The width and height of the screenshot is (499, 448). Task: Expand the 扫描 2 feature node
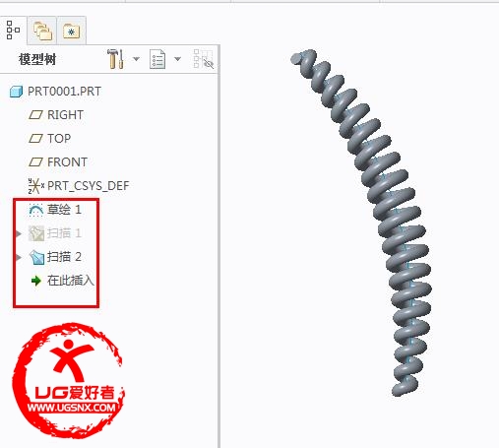(19, 257)
